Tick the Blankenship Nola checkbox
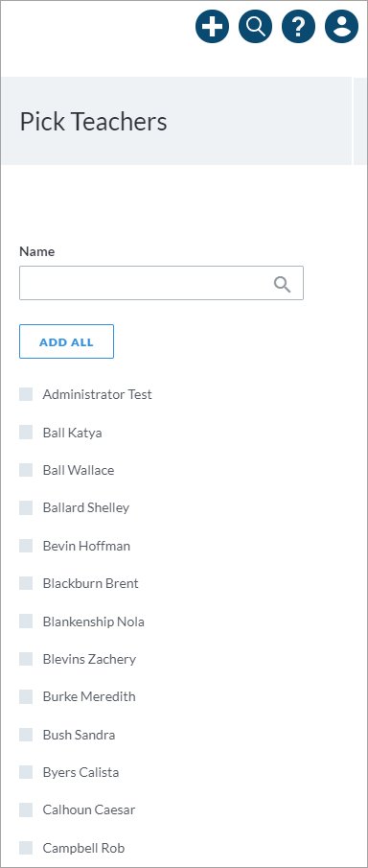 pos(26,622)
